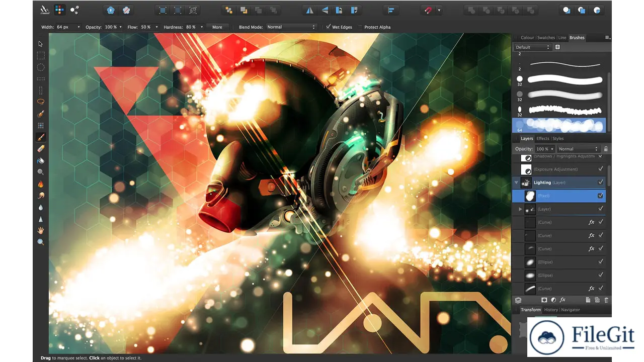The image size is (644, 362).
Task: Click the fx Layer Effects icon below layers
Action: pos(562,300)
